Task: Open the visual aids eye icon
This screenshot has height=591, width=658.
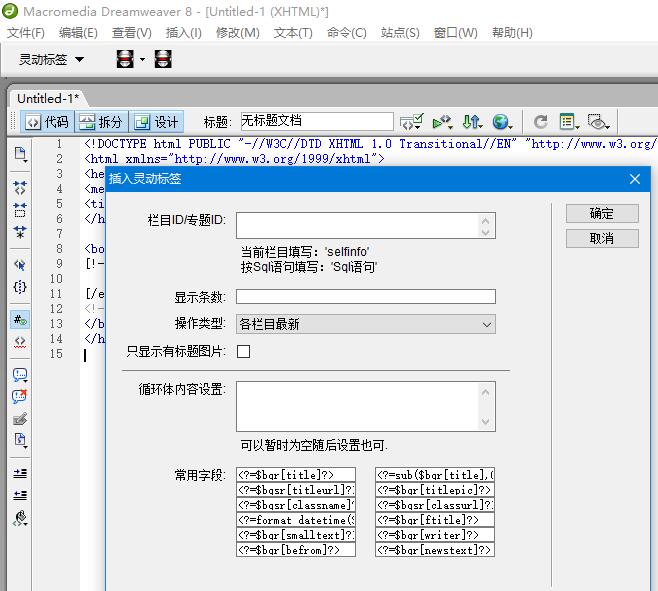Action: 598,122
